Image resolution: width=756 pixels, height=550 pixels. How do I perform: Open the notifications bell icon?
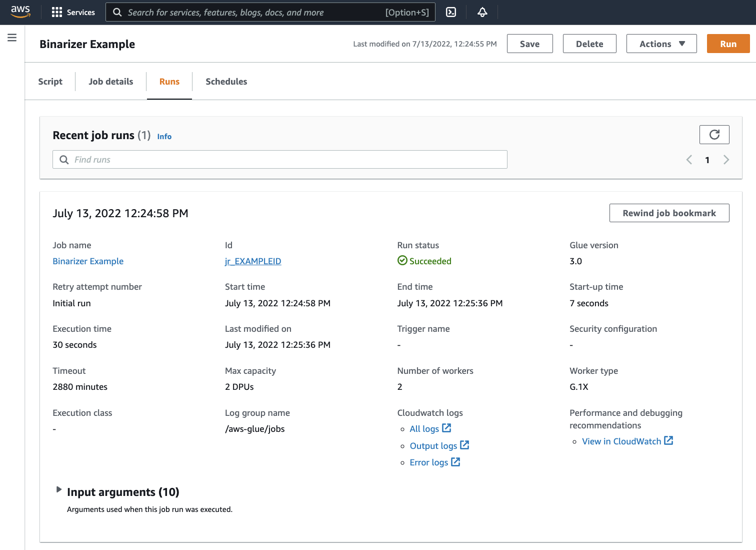[482, 13]
